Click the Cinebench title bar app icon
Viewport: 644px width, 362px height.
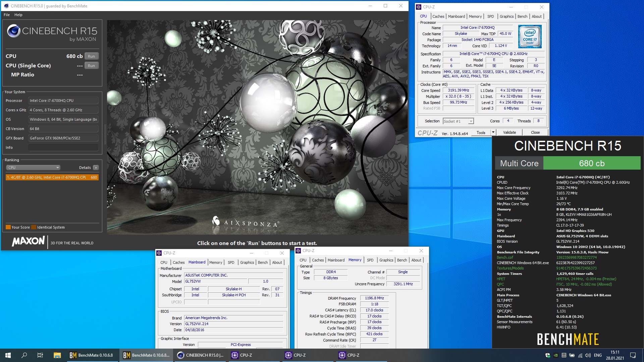(x=6, y=6)
